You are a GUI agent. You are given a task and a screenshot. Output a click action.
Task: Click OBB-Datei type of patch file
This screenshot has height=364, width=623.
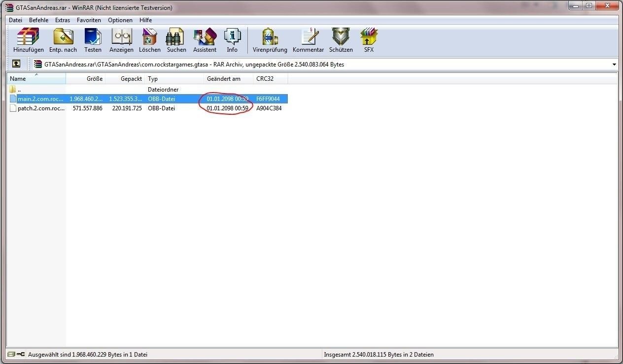[162, 108]
